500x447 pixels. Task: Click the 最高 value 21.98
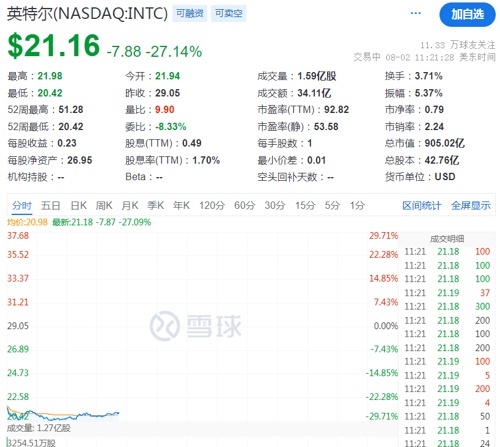coord(50,76)
